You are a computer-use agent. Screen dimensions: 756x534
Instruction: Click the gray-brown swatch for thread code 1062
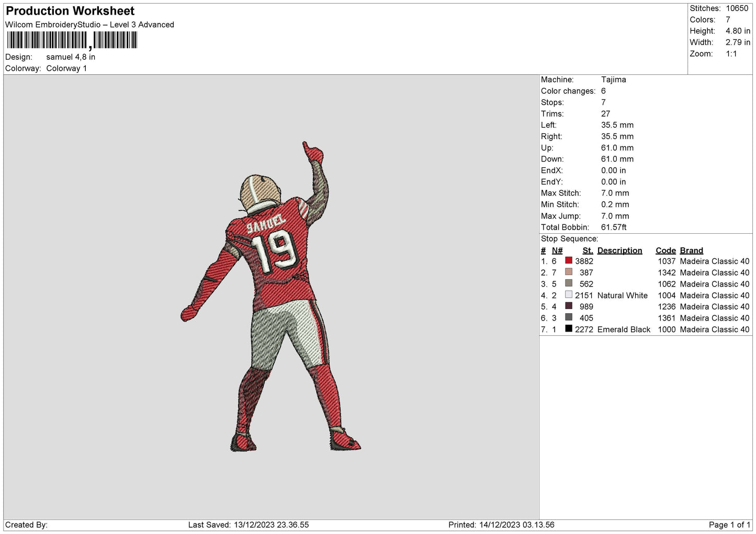coord(569,283)
